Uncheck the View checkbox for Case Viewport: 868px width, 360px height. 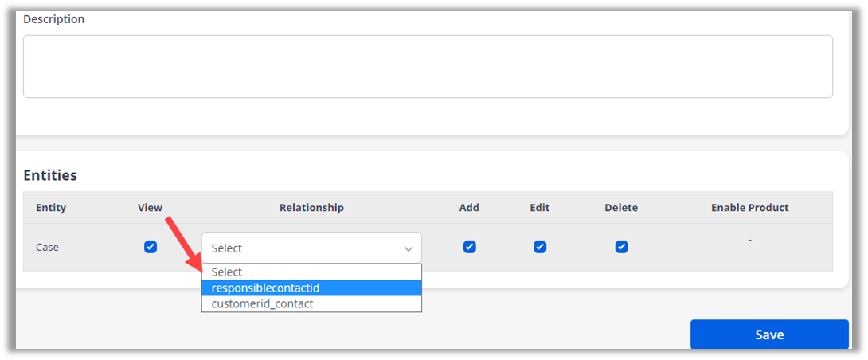[x=151, y=247]
